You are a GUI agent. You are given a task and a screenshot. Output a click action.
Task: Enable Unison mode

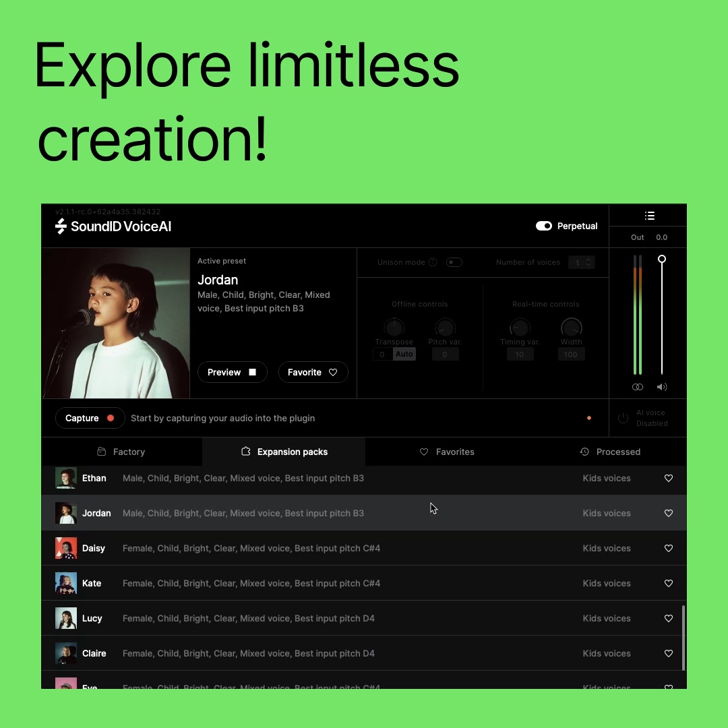point(454,262)
